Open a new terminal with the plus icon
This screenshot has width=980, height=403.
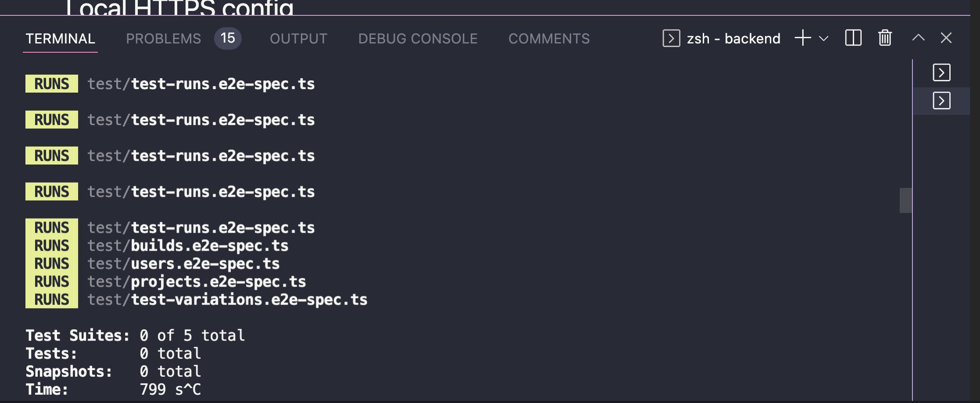pos(803,38)
